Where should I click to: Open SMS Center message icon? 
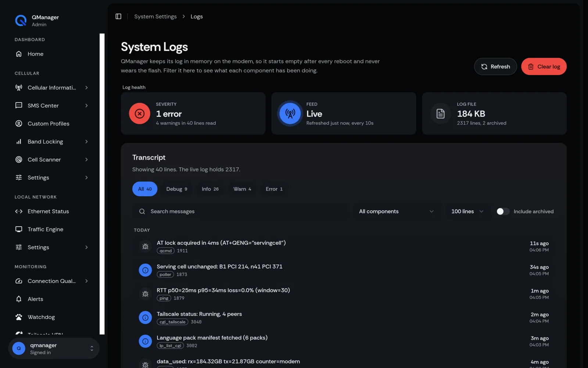[19, 106]
